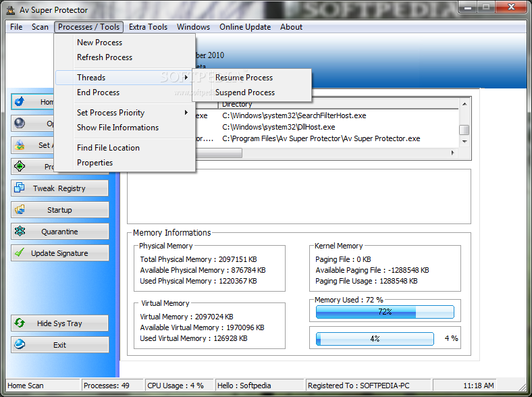Choose Refresh Process menu entry
This screenshot has height=397, width=532.
[x=125, y=57]
